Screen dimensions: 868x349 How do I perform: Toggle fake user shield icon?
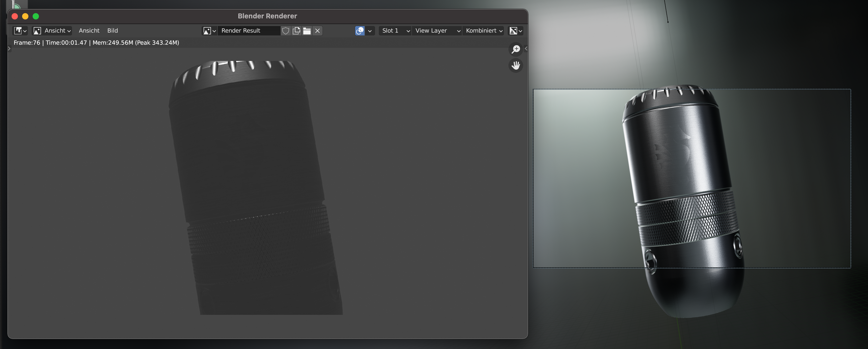tap(285, 31)
